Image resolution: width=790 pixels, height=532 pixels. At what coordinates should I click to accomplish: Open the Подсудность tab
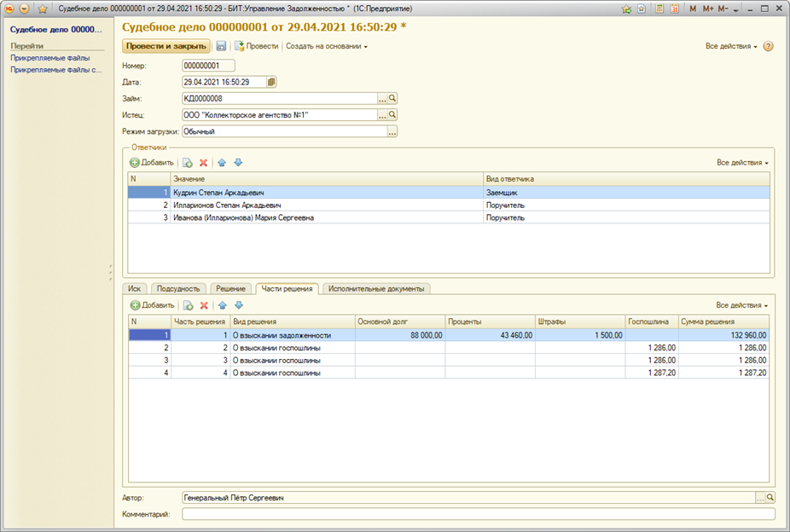(x=178, y=289)
